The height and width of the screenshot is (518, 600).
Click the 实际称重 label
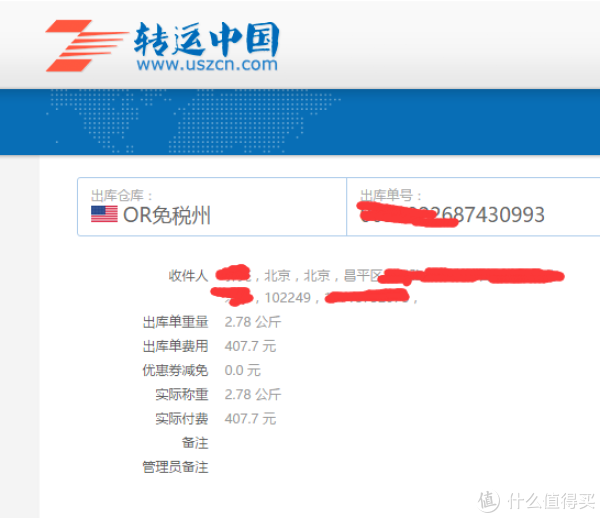point(182,394)
